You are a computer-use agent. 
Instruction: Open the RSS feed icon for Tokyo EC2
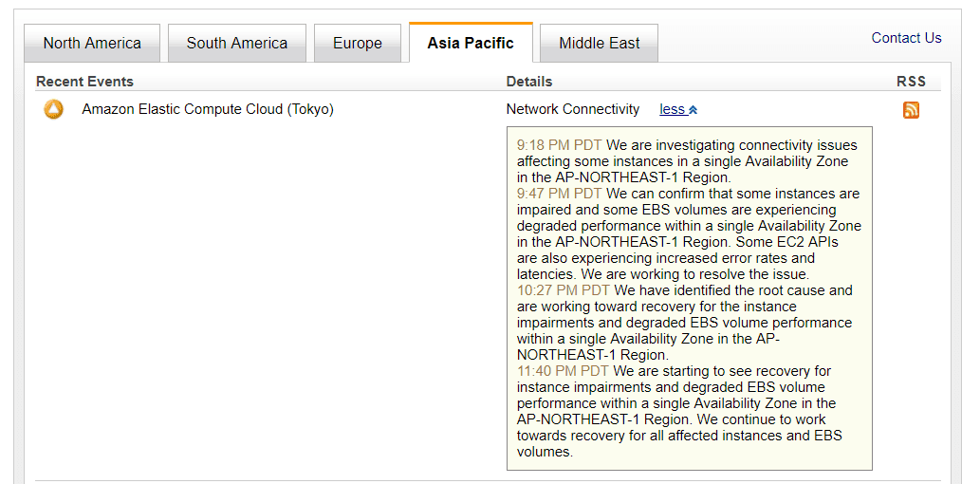911,110
